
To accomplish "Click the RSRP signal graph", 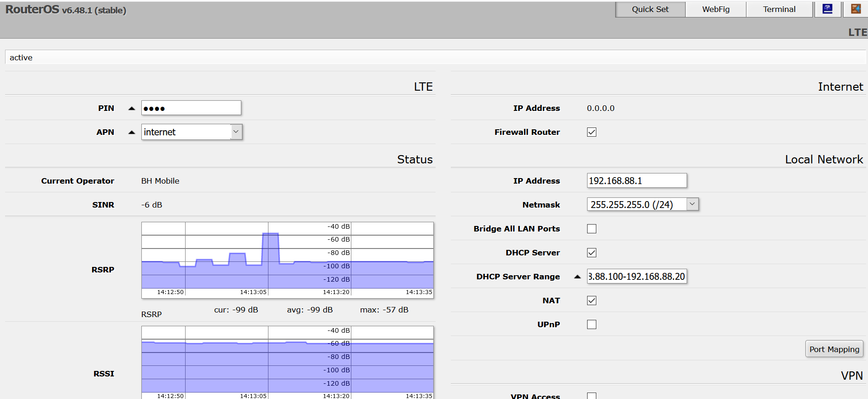I will click(287, 260).
